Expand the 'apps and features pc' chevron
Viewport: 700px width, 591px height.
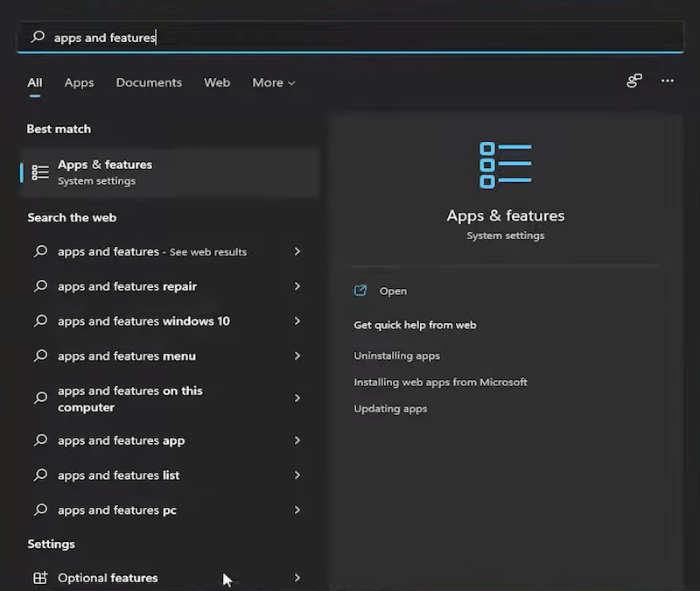coord(297,510)
